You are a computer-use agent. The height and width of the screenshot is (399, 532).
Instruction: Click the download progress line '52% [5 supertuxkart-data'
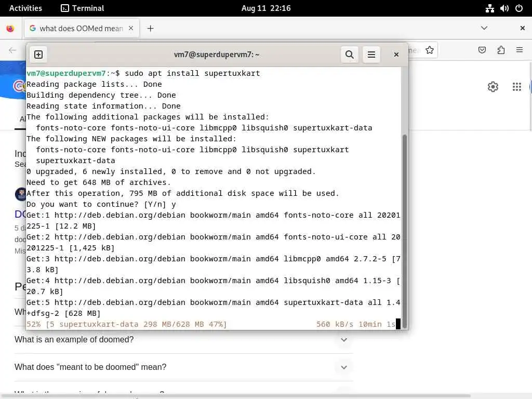point(127,324)
